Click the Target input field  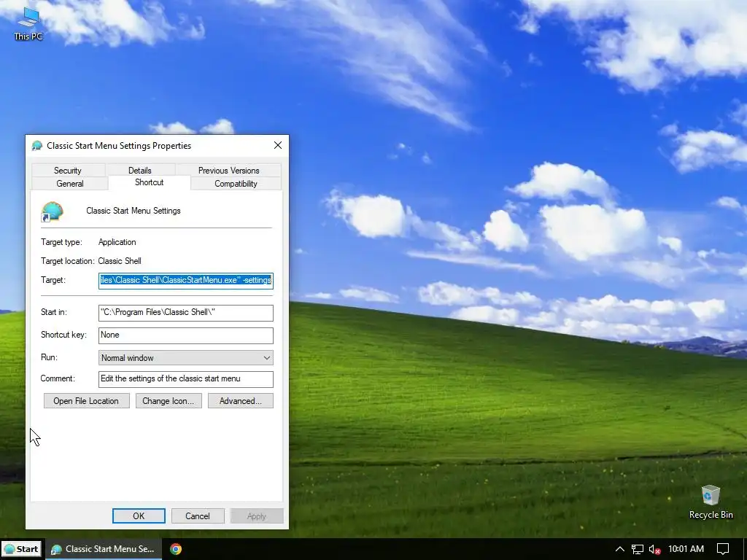tap(186, 281)
